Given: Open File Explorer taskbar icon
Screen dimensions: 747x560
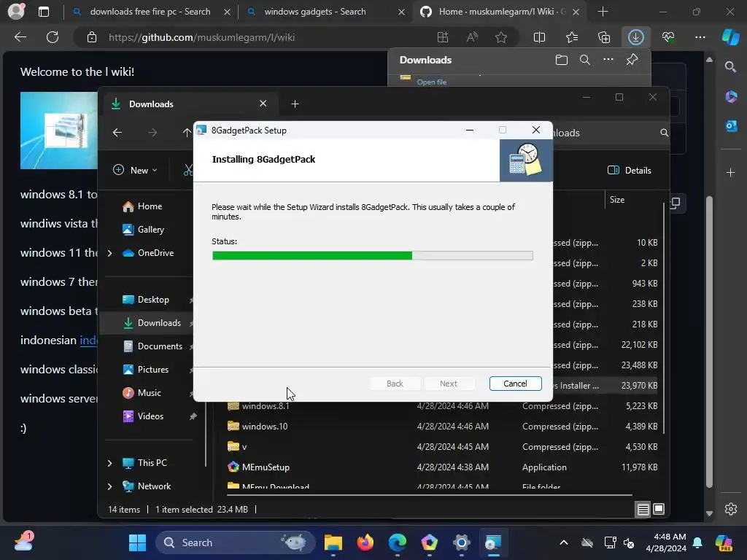Looking at the screenshot, I should (333, 542).
